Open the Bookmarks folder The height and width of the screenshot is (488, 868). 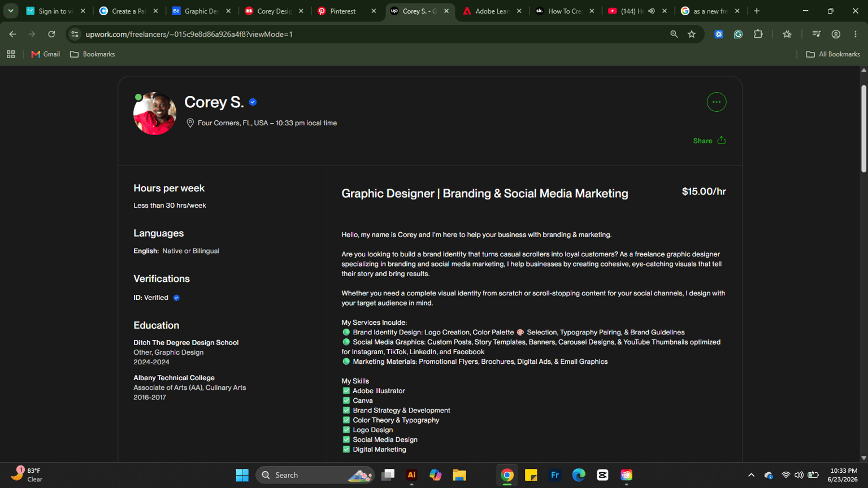[92, 54]
